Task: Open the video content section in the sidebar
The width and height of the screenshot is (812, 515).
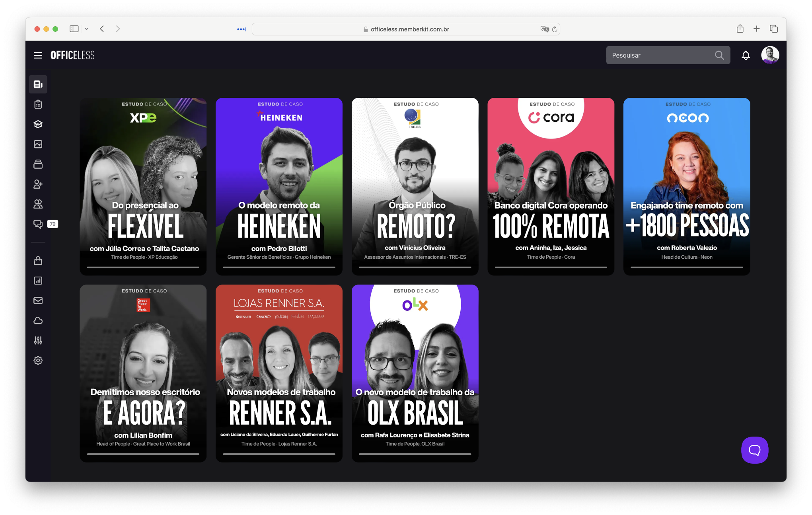Action: click(38, 84)
